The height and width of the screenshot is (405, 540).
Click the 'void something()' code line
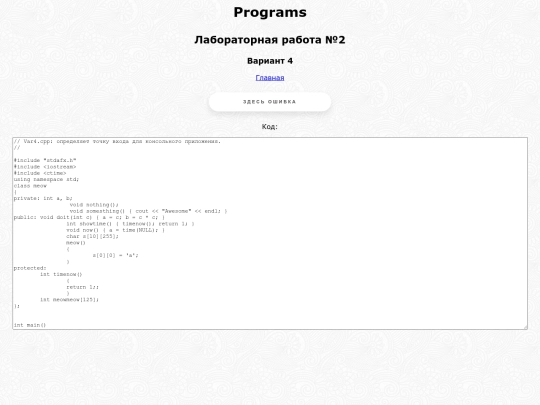(148, 211)
